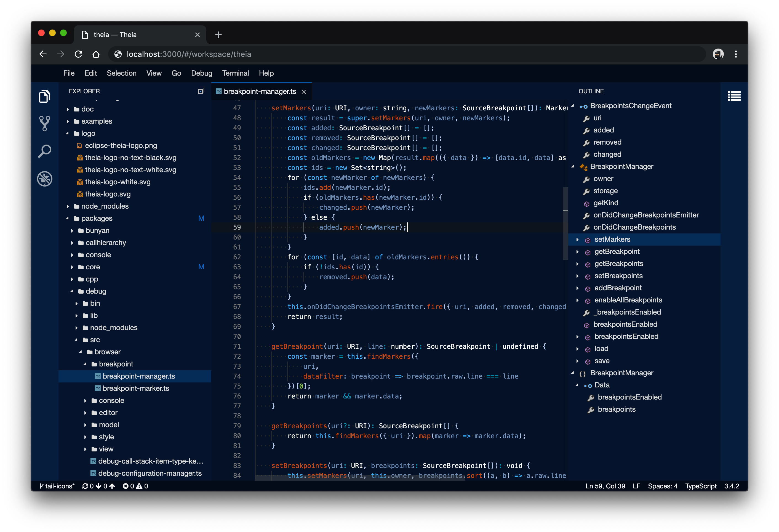Screen dimensions: 779x532
Task: Click the breakpoint-manager.ts editor tab
Action: [x=260, y=92]
